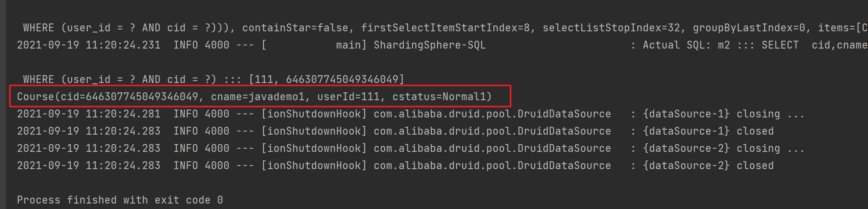Click the "Actual SQL: m2" log text
This screenshot has height=209, width=868.
686,45
